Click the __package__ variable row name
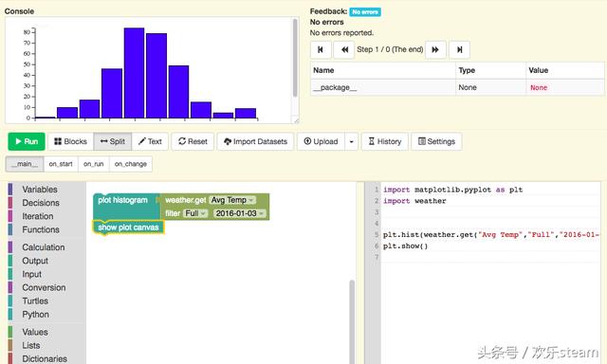The width and height of the screenshot is (607, 364). (335, 88)
